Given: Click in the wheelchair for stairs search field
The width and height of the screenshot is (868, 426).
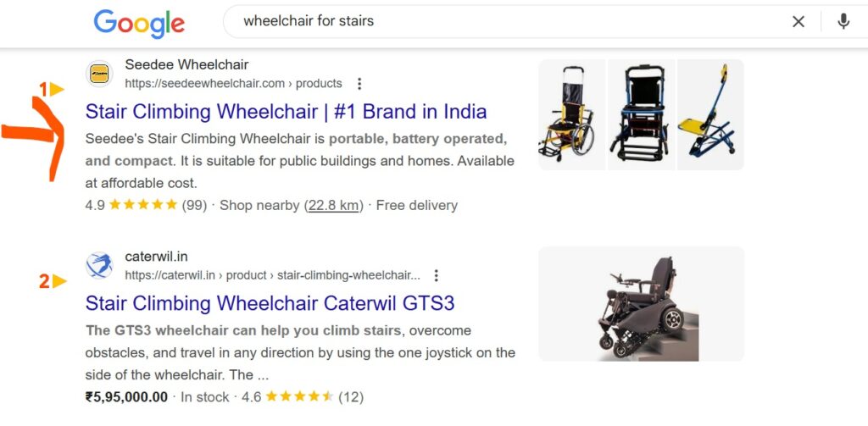Looking at the screenshot, I should click(x=509, y=21).
